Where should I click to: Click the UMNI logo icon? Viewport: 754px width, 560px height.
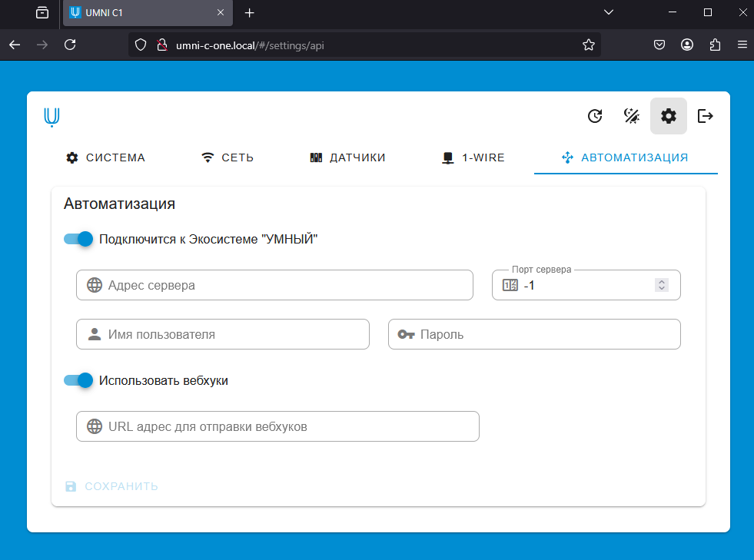tap(51, 117)
